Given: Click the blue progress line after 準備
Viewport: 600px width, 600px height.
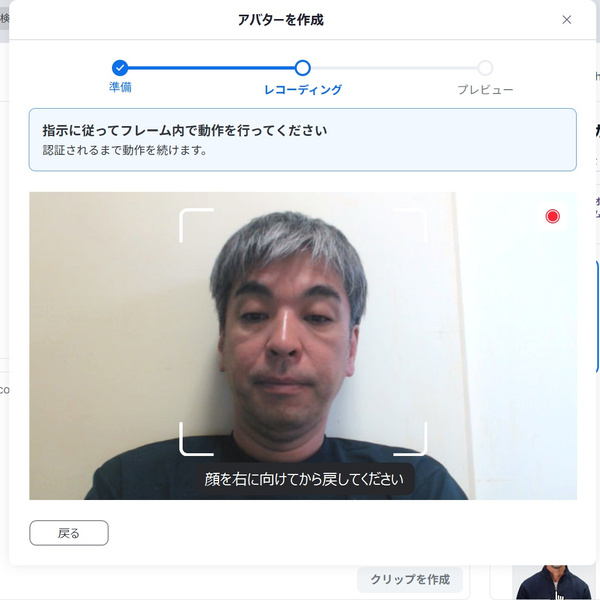Looking at the screenshot, I should pos(211,68).
